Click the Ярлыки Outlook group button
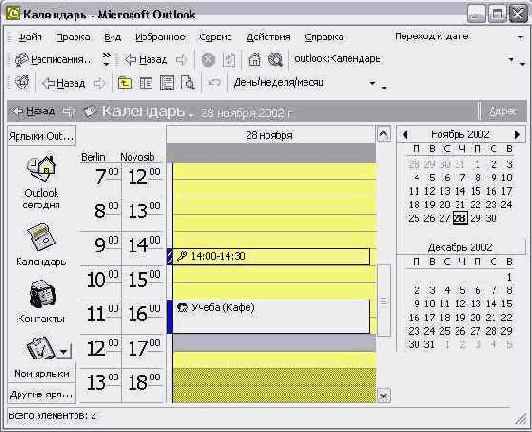Screen dimensions: 532x432 coord(41,136)
